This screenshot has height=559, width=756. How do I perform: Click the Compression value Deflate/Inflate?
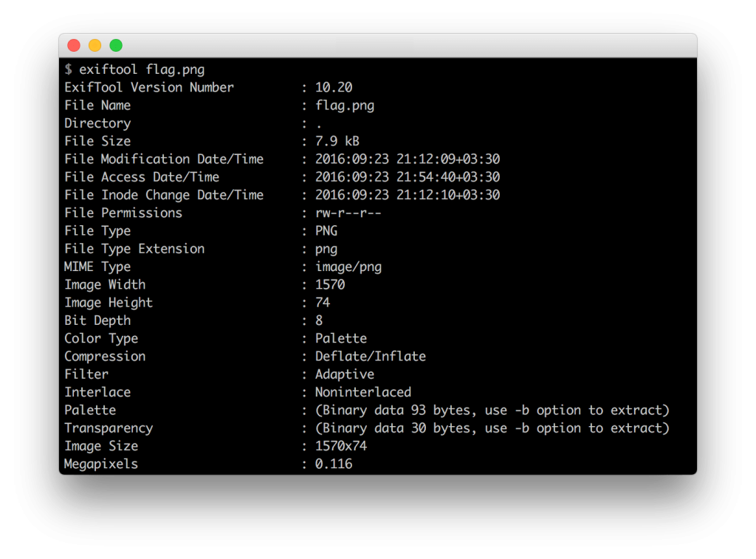tap(371, 356)
